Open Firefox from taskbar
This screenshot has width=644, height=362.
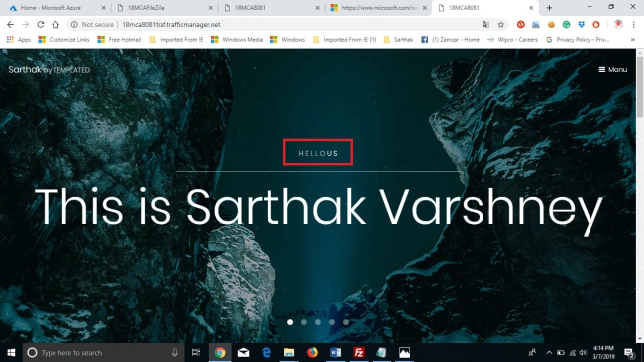point(312,352)
